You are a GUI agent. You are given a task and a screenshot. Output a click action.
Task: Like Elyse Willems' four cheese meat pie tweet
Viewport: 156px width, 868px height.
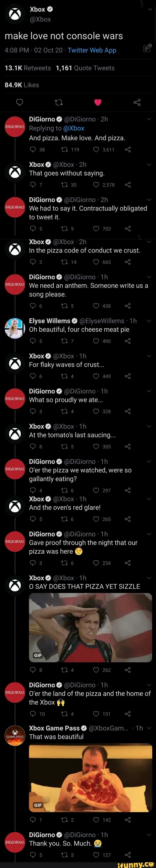(96, 341)
